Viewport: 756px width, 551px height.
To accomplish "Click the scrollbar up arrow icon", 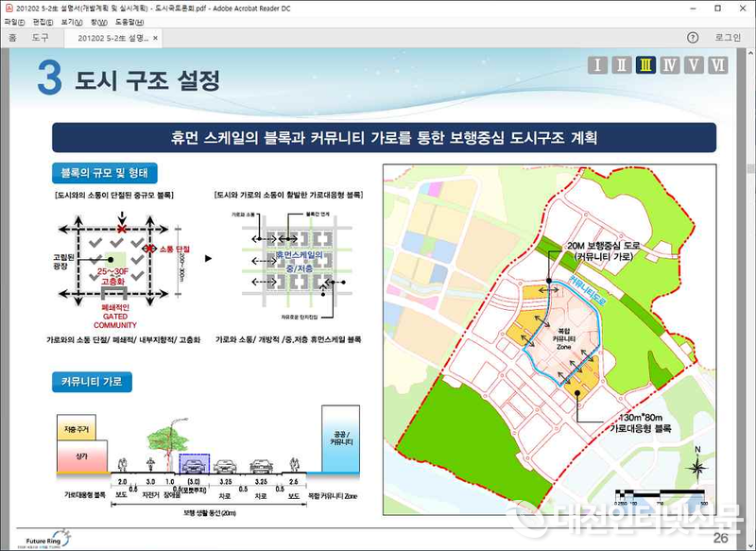I will 749,55.
